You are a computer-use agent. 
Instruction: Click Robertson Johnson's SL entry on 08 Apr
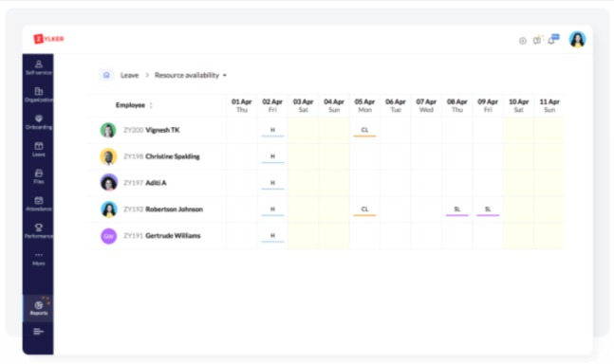coord(457,209)
